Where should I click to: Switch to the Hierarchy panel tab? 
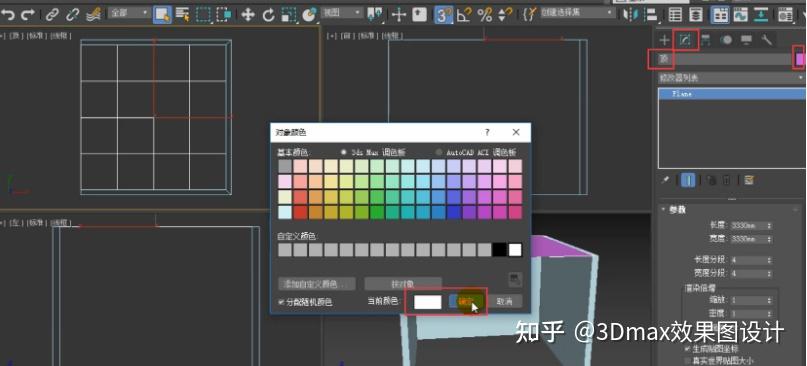coord(706,40)
